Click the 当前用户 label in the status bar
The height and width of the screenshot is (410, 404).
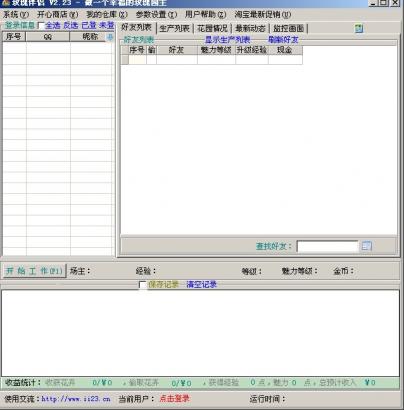[x=137, y=399]
